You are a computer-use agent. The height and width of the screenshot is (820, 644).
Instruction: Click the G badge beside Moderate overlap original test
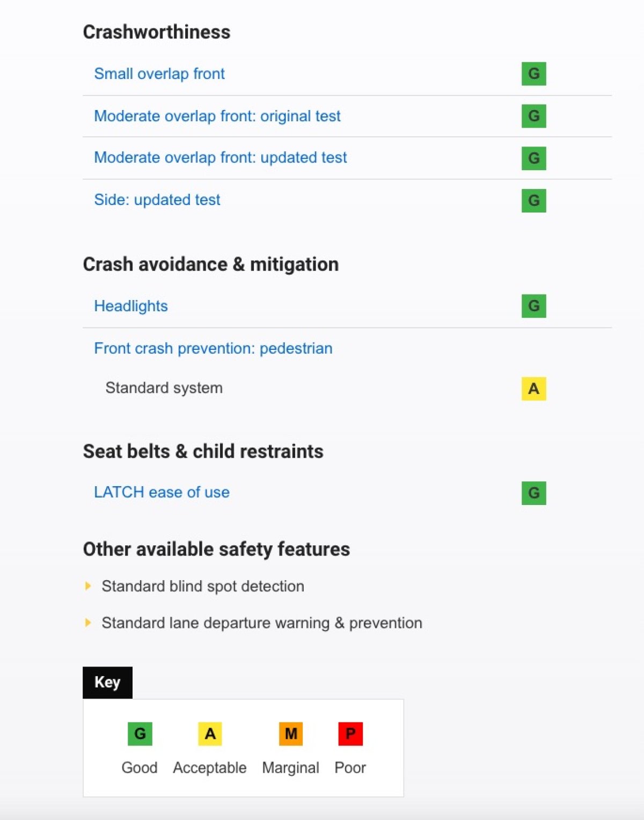[x=533, y=116]
